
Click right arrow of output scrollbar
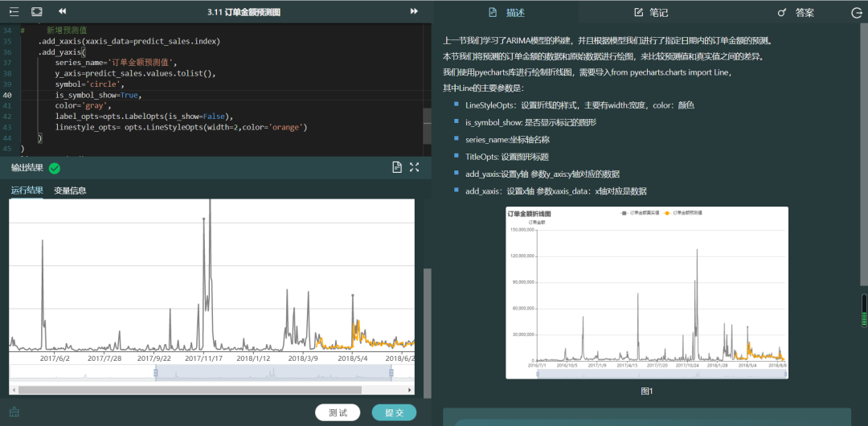tap(410, 390)
